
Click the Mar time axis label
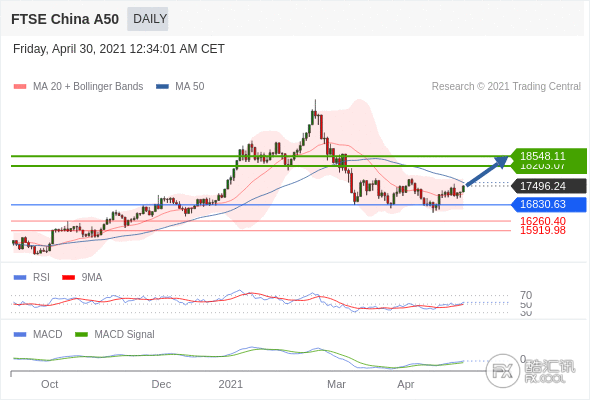(336, 384)
